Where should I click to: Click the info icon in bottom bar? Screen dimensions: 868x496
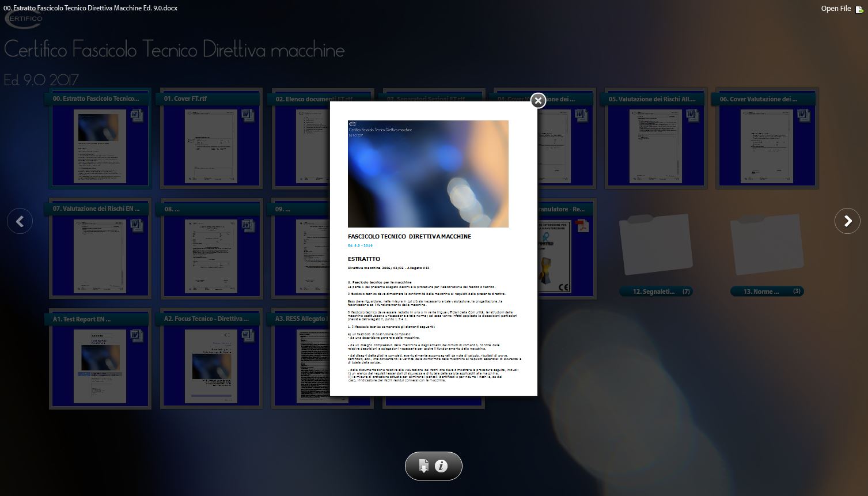pyautogui.click(x=442, y=466)
